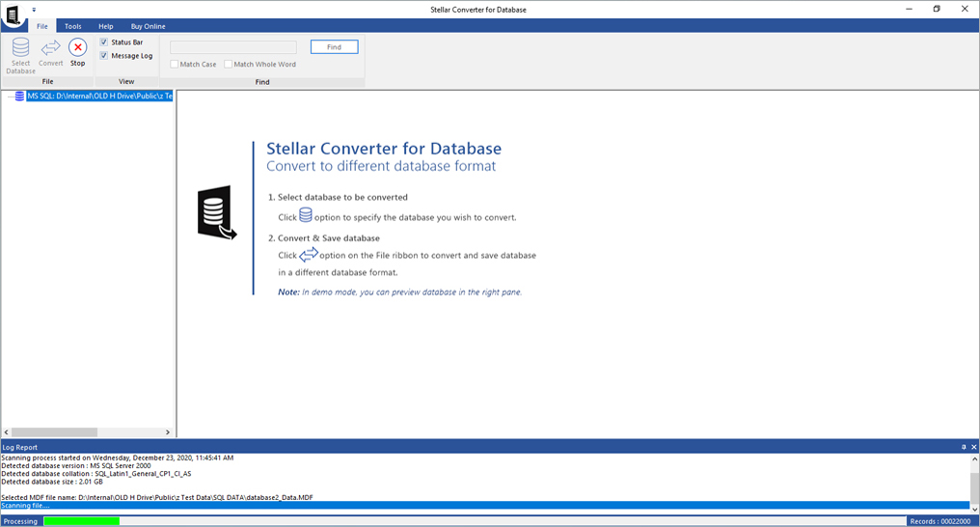Click the Find button

pyautogui.click(x=335, y=47)
